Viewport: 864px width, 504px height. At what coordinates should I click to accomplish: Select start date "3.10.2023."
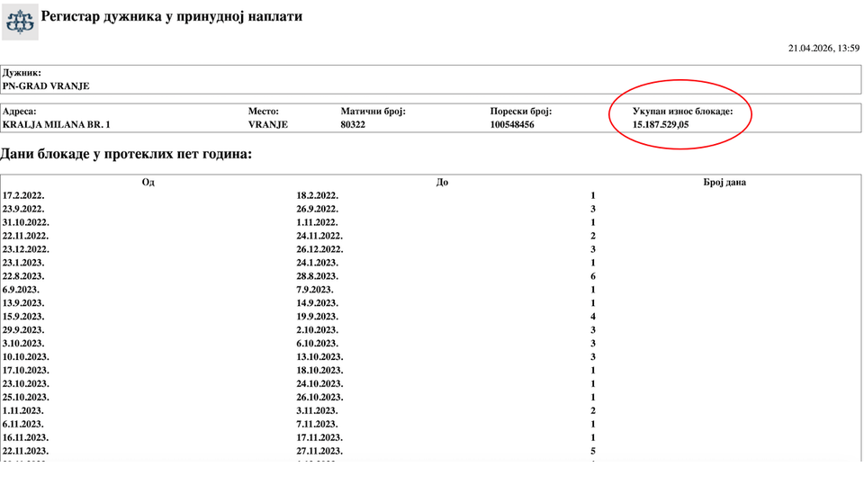point(23,344)
